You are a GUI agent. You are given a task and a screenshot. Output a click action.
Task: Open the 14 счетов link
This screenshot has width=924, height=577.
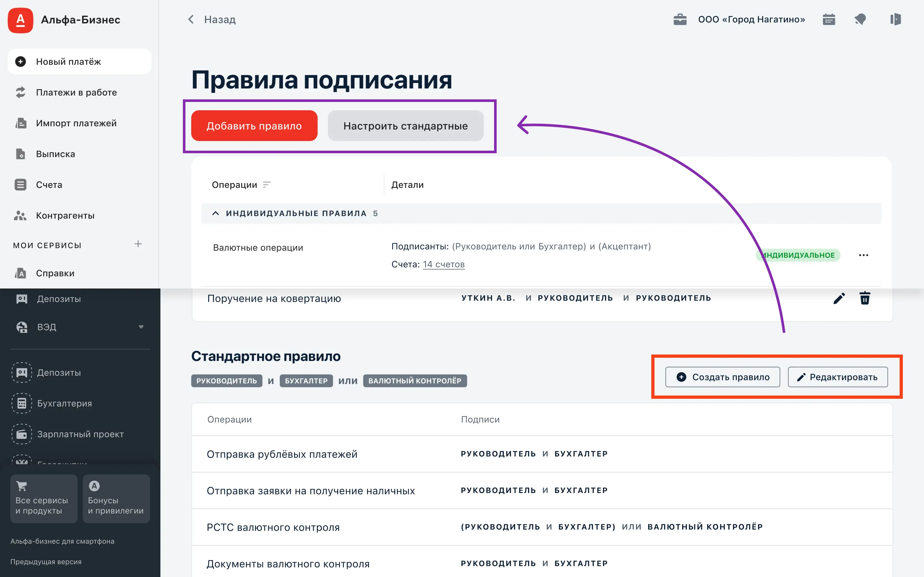pos(443,264)
